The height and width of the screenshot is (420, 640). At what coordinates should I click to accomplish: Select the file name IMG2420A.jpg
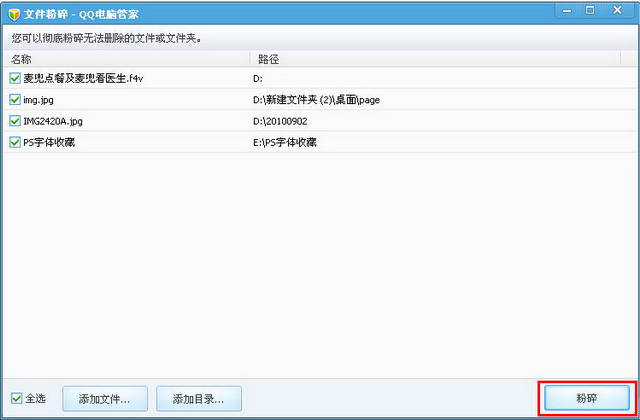[53, 121]
